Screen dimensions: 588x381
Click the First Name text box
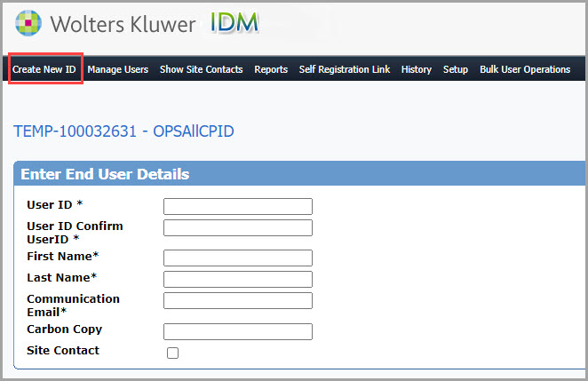click(238, 258)
